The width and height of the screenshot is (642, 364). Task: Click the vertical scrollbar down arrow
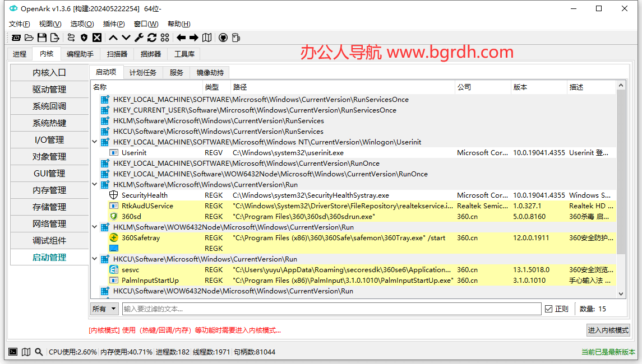(621, 293)
